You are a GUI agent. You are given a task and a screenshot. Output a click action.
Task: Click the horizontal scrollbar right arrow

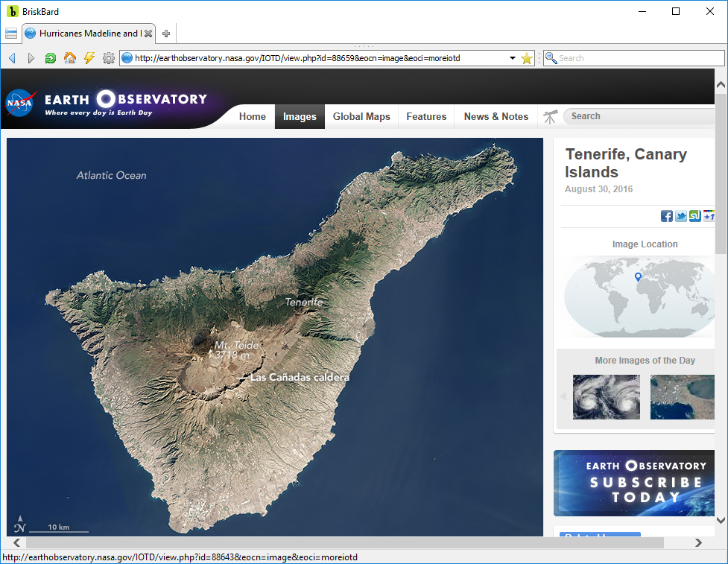[x=697, y=542]
